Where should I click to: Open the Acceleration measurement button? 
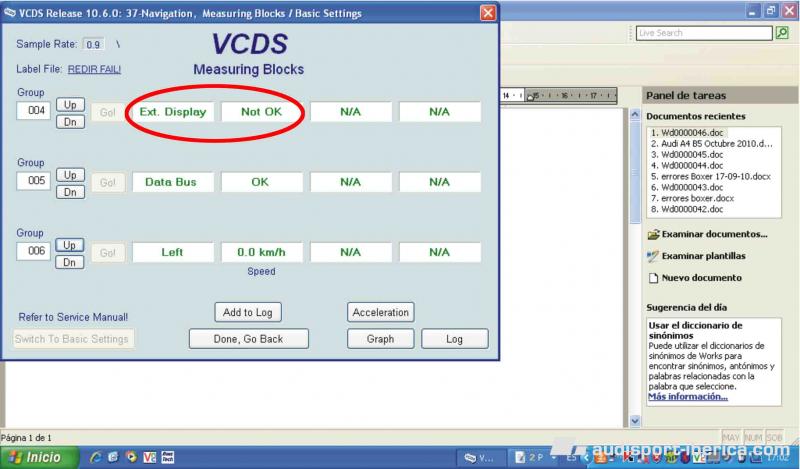click(381, 312)
